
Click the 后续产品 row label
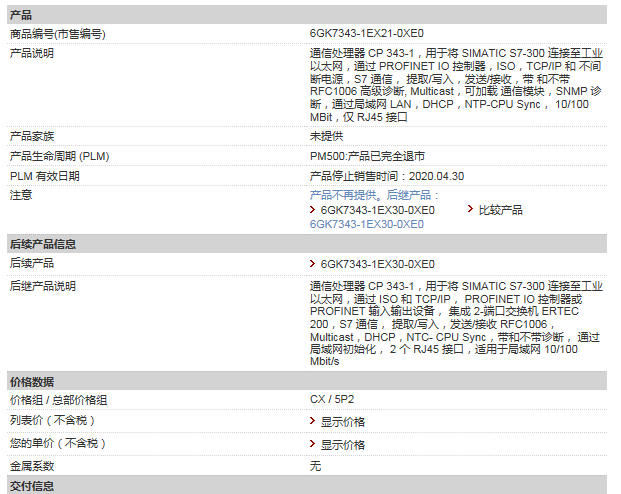click(32, 263)
